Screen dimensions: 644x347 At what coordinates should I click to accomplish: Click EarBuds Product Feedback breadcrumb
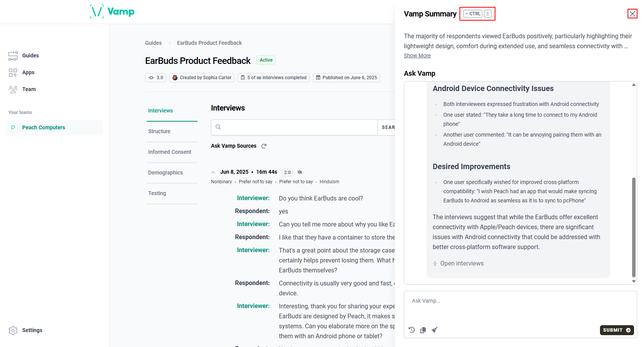(209, 43)
